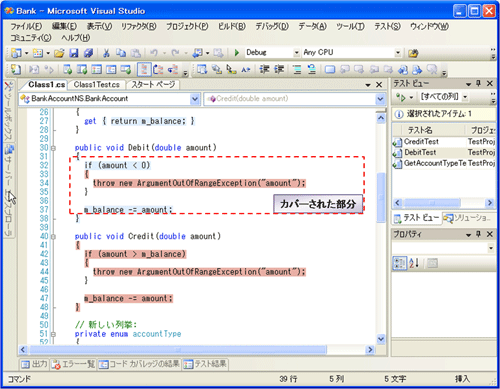Click the Increase Indent icon
500x389 pixels.
point(279,70)
